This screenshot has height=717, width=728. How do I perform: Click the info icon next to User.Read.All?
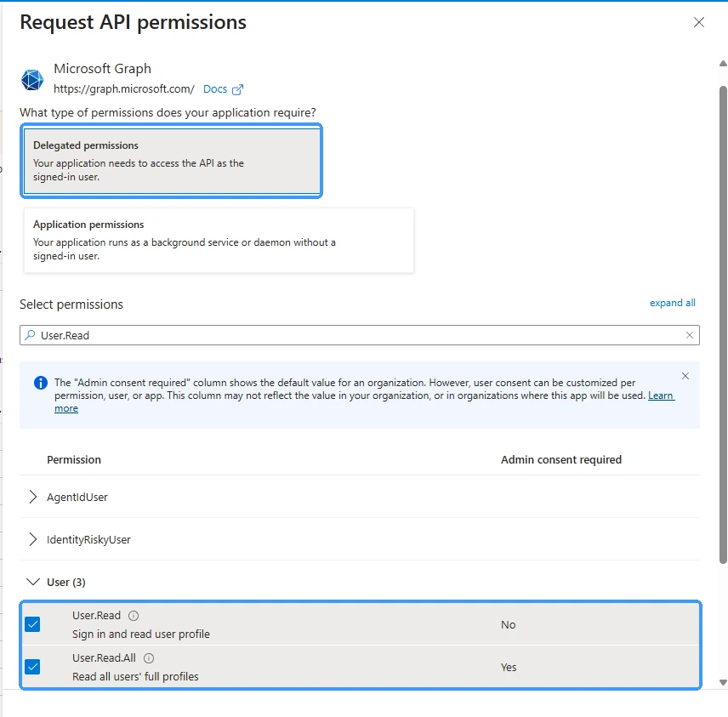(x=149, y=658)
